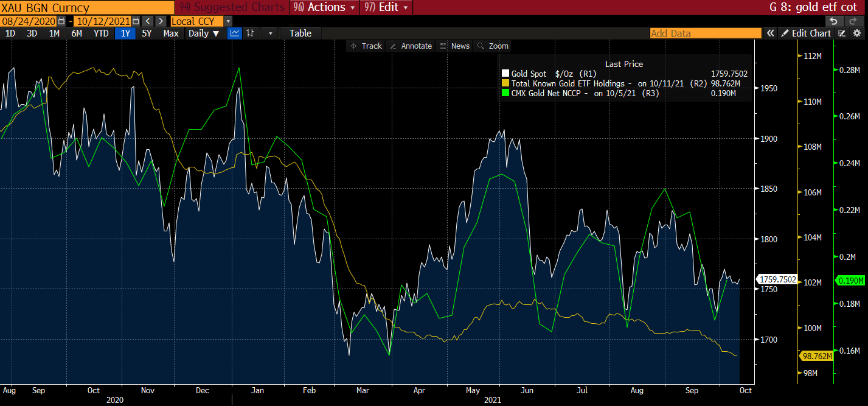Click the Edit Chart button

click(x=806, y=33)
